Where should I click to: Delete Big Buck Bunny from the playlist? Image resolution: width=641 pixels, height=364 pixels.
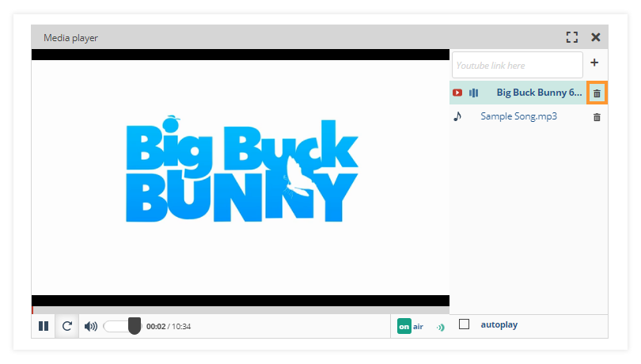[x=597, y=93]
